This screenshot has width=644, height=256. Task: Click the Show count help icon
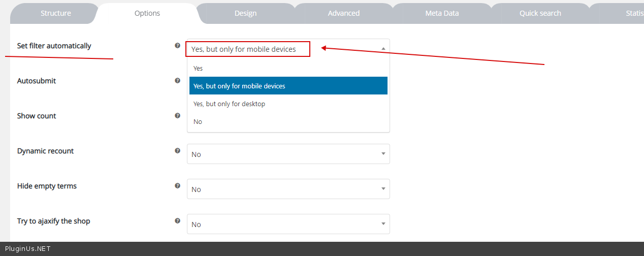pos(177,116)
